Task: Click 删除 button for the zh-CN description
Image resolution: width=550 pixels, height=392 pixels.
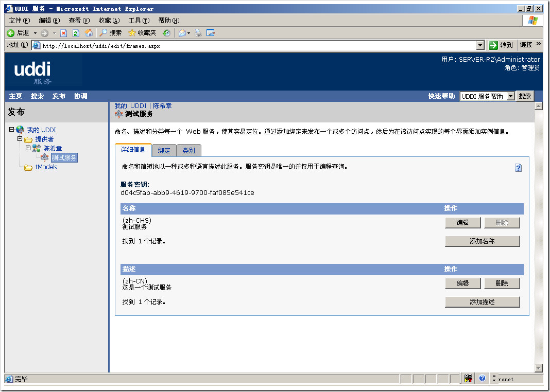Action: coord(502,283)
